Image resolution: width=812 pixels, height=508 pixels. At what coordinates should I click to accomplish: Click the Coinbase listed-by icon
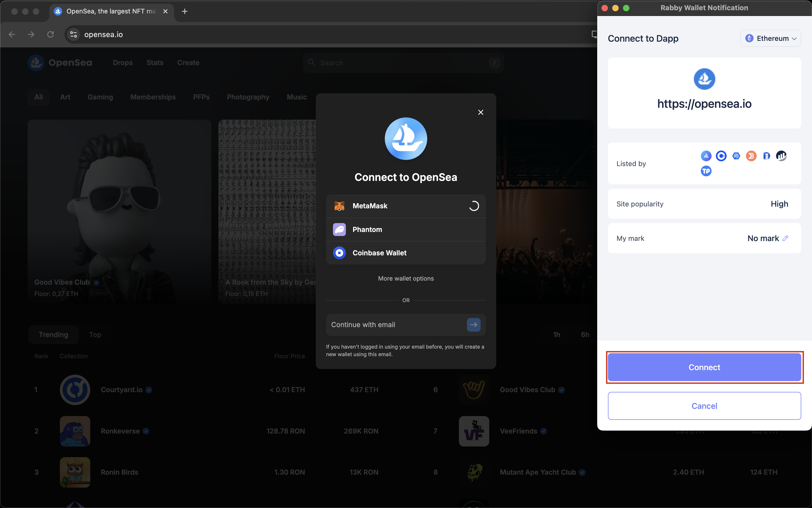pos(721,156)
